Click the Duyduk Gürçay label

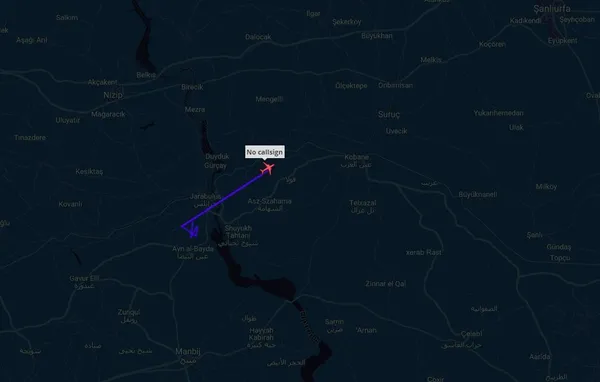(x=217, y=161)
